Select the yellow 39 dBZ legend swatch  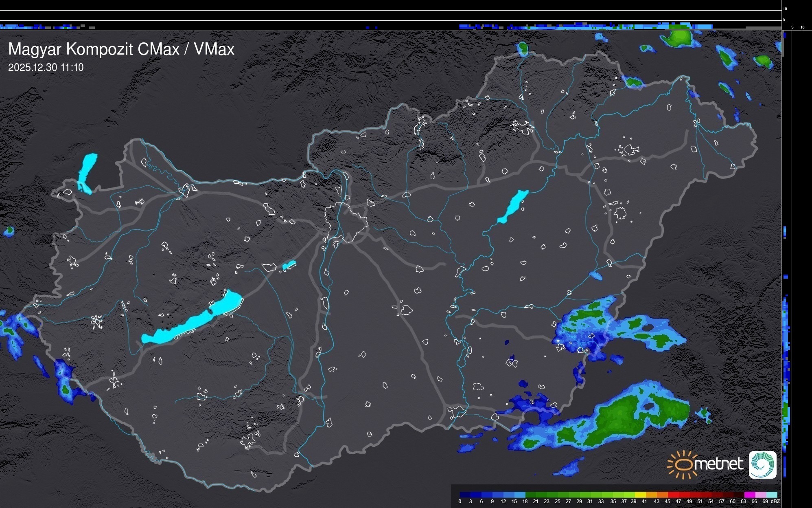pos(640,495)
